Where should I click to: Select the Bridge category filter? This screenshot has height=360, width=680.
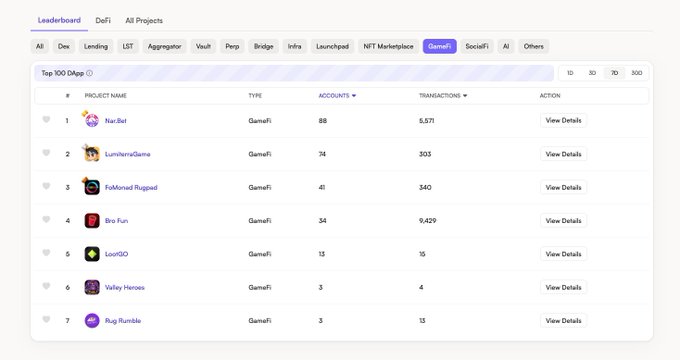263,46
